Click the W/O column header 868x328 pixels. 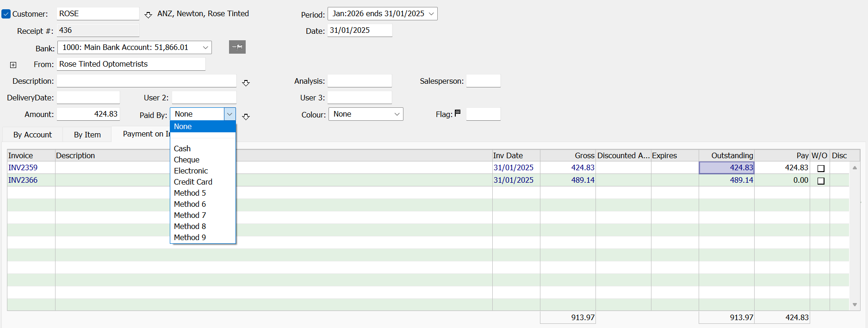pos(819,155)
